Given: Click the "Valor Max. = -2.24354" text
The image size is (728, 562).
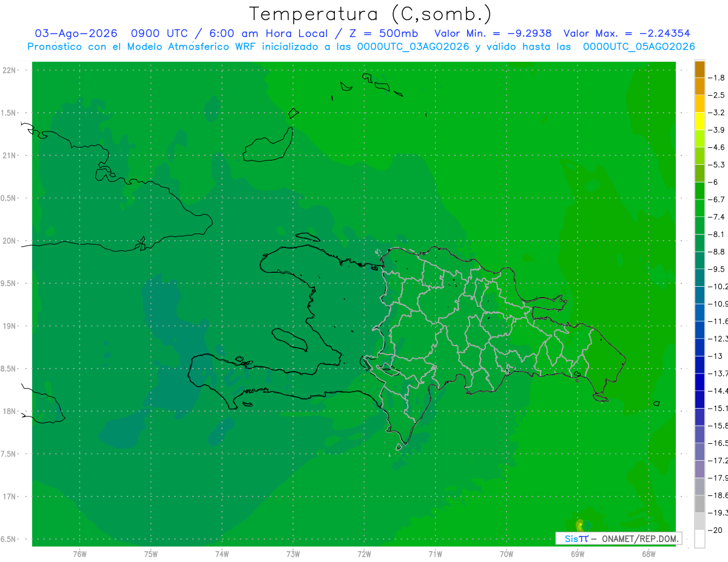Looking at the screenshot, I should (x=627, y=34).
